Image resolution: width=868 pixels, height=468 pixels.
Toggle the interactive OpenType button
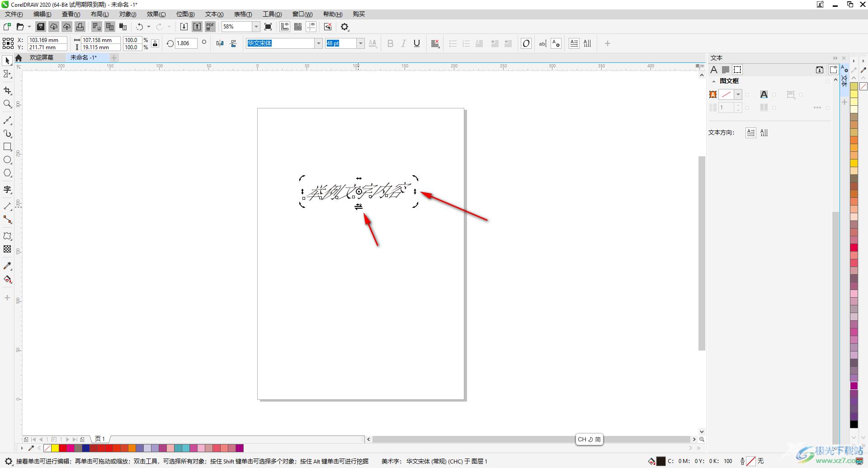[x=526, y=43]
